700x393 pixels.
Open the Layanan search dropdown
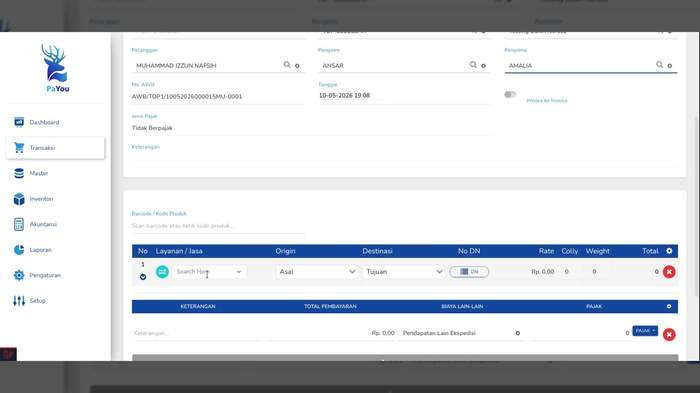209,272
